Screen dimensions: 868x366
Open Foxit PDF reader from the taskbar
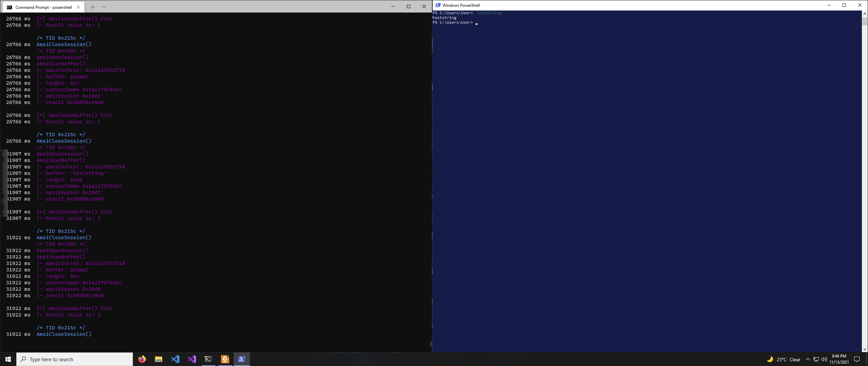(x=225, y=359)
